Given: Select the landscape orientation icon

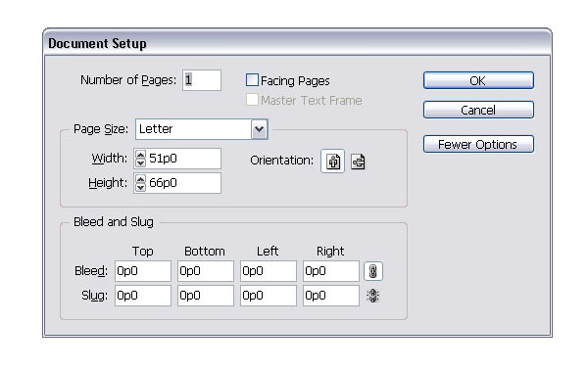Looking at the screenshot, I should [x=358, y=162].
